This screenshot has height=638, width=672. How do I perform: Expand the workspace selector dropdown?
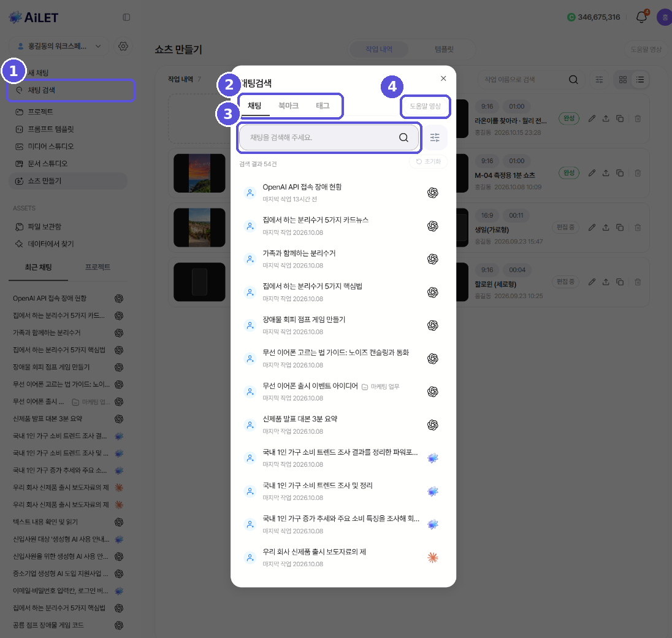pyautogui.click(x=59, y=46)
